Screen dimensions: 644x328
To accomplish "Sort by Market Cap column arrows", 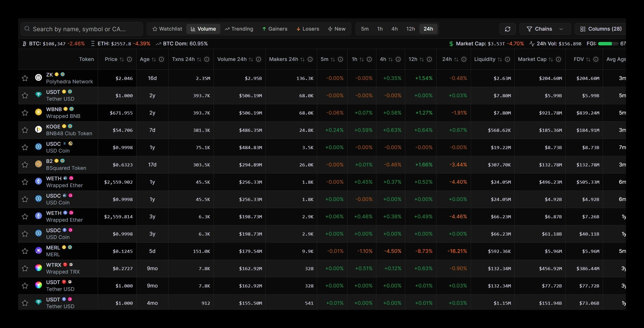I will coord(551,59).
